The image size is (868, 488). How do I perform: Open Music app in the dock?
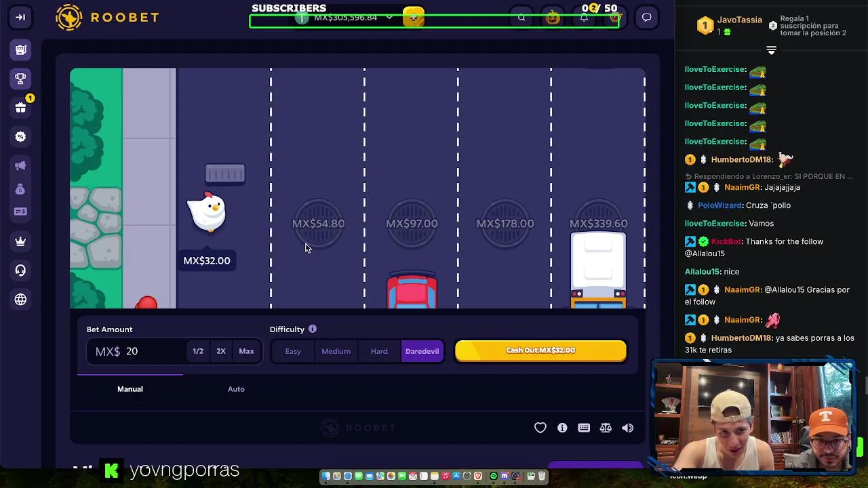pos(446,476)
